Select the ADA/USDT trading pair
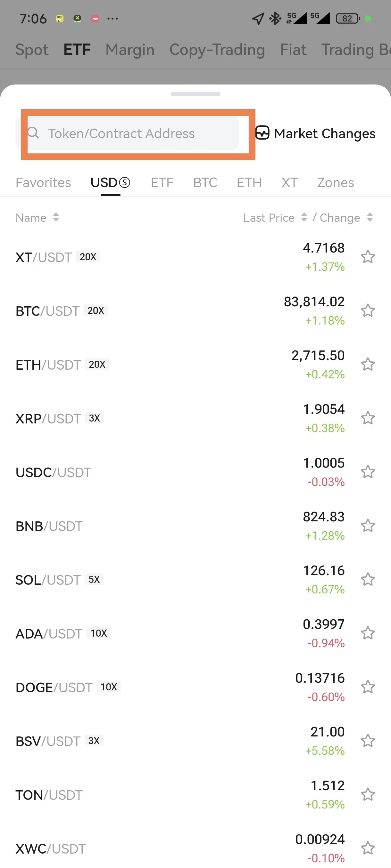Viewport: 391px width, 868px height. point(49,633)
